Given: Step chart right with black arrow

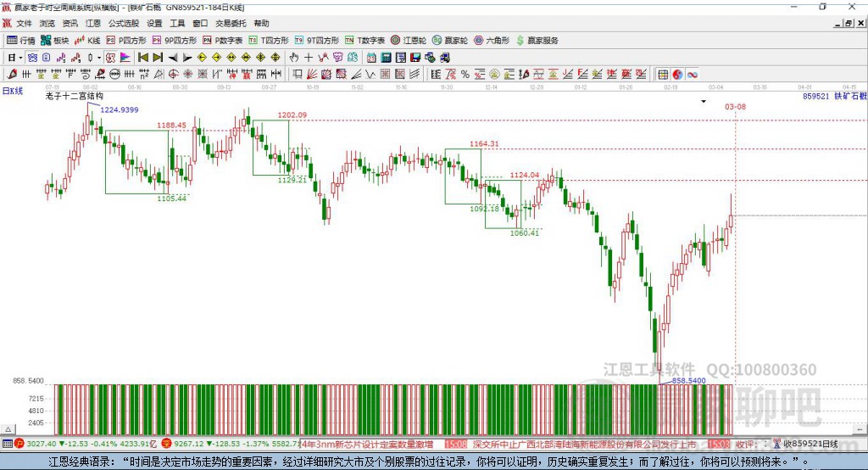Looking at the screenshot, I should pyautogui.click(x=187, y=57).
